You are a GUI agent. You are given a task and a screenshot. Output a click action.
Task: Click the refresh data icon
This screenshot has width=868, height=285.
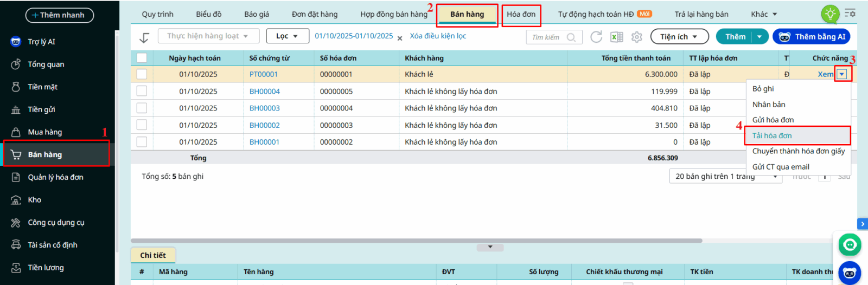click(x=596, y=37)
